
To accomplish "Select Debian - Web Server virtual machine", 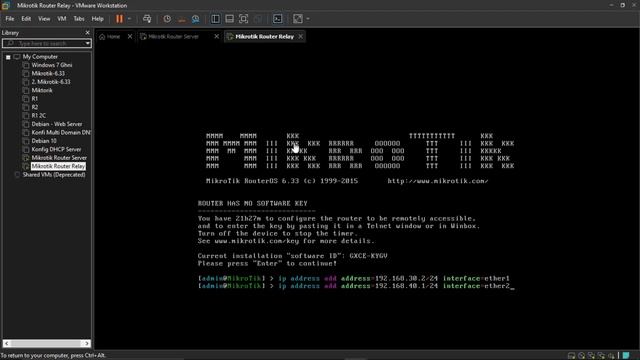I will tap(57, 124).
